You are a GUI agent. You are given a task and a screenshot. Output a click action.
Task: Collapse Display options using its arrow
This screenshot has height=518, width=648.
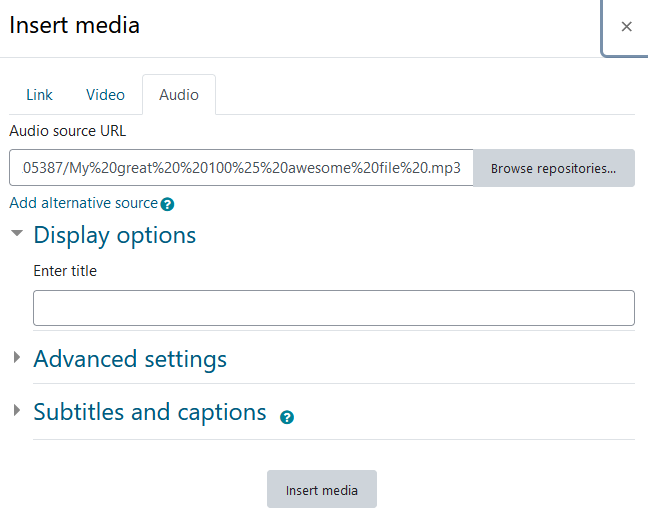click(x=17, y=234)
